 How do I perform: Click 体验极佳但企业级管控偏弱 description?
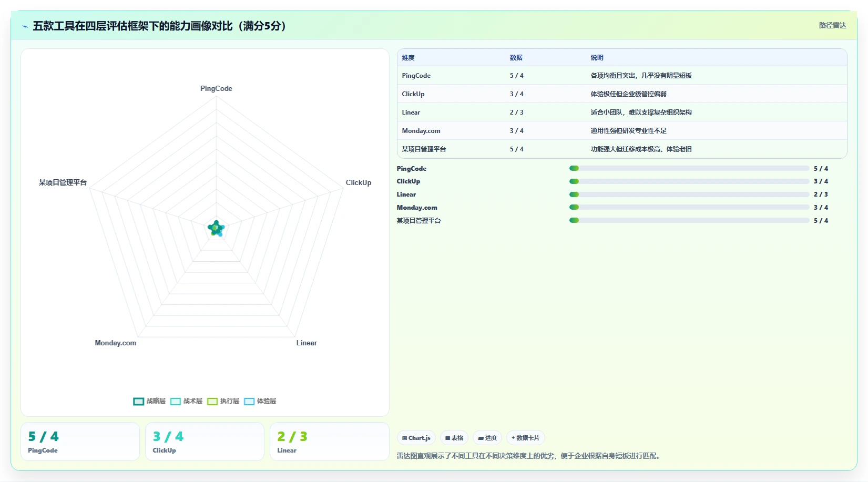[628, 94]
